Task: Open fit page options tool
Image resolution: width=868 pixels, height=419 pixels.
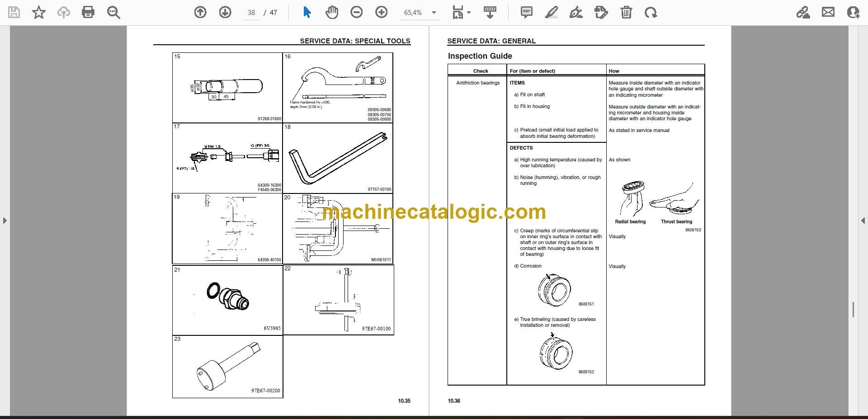Action: (461, 13)
